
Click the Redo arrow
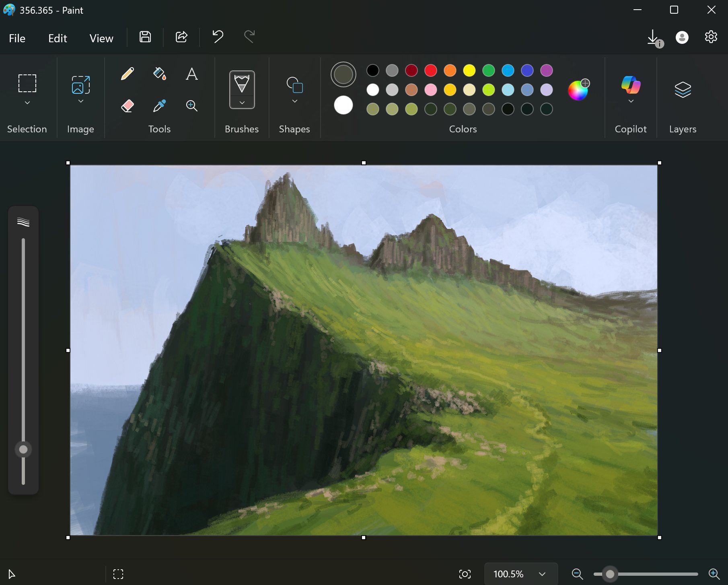(249, 37)
